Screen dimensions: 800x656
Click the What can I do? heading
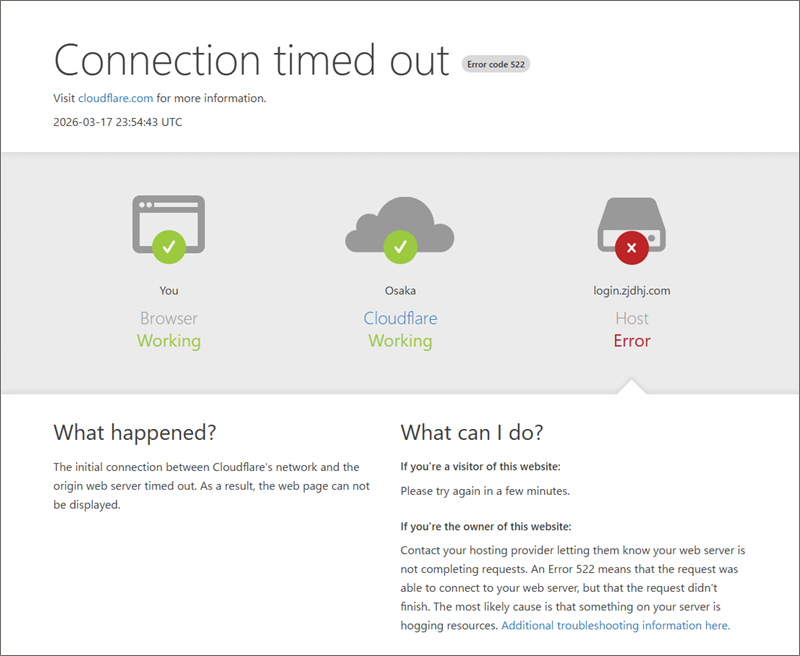(471, 432)
